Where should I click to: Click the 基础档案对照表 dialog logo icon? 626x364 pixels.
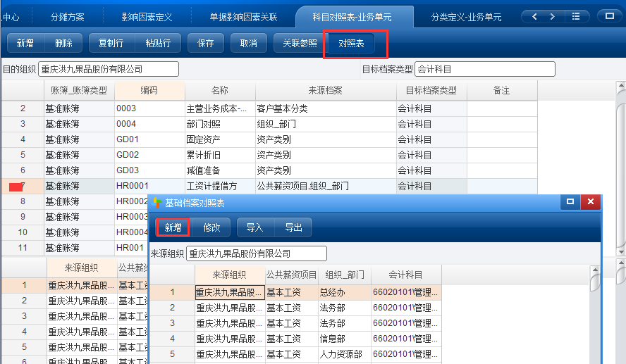pos(157,203)
